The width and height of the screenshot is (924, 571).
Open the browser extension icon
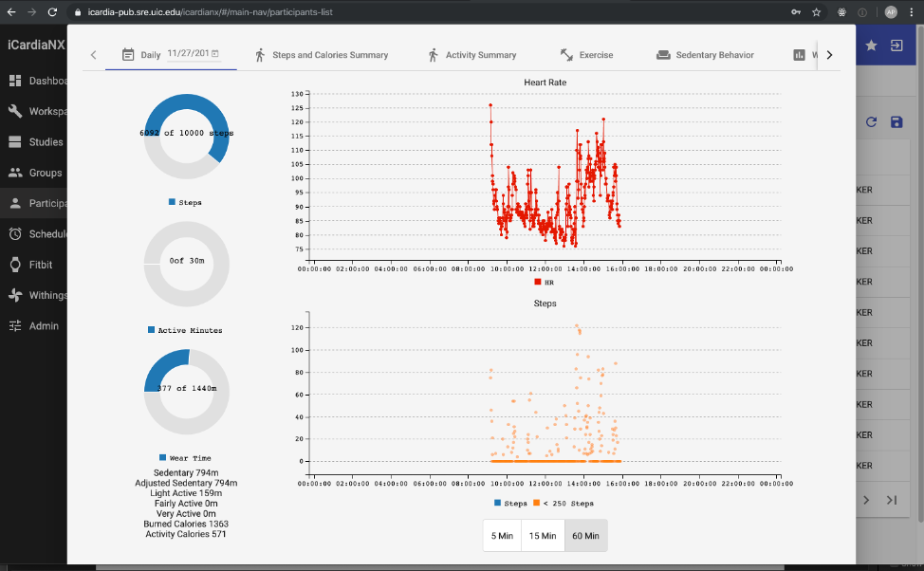coord(841,11)
